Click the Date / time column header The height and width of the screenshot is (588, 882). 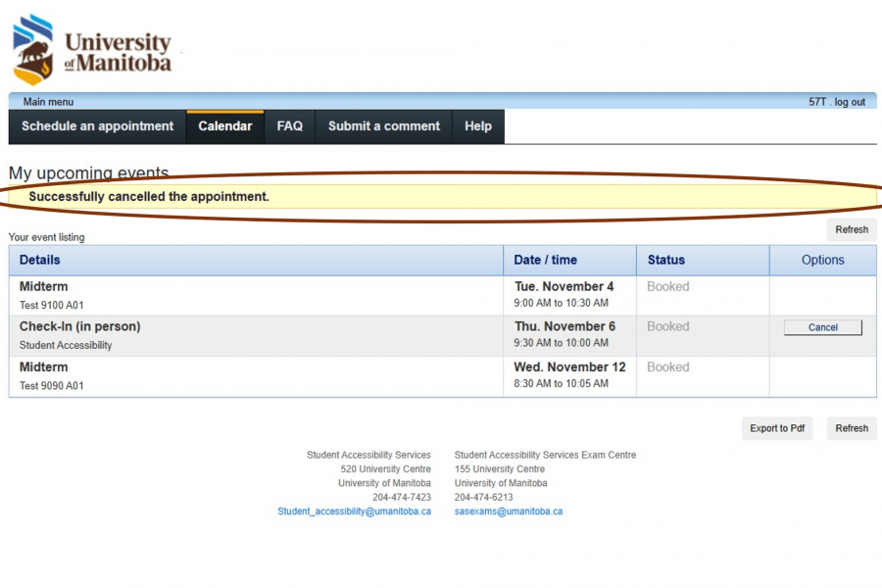(545, 260)
